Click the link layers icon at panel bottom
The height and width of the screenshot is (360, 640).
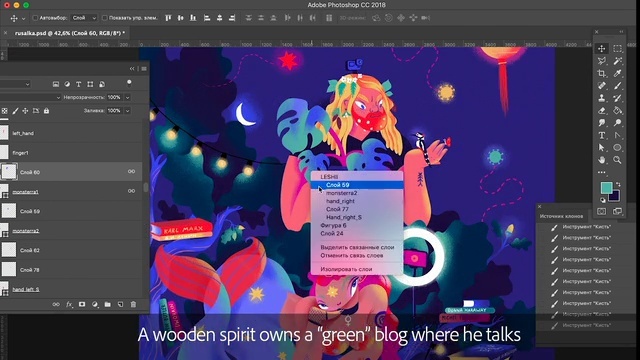click(x=56, y=304)
